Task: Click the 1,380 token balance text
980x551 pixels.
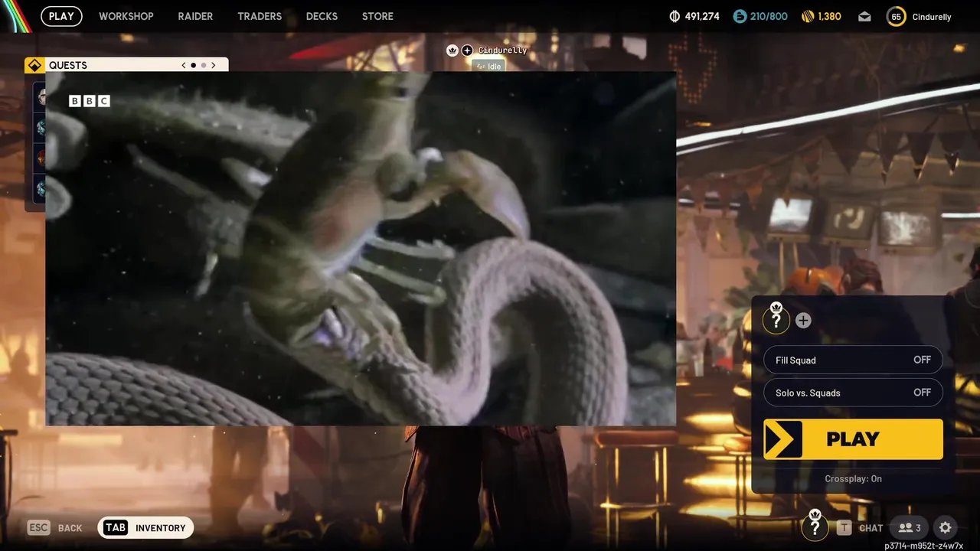Action: (830, 16)
